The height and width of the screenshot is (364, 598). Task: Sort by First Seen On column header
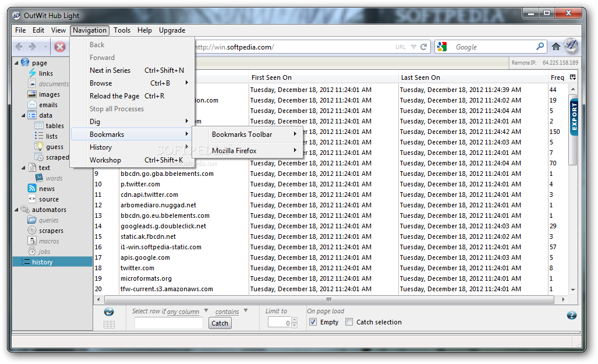click(323, 77)
